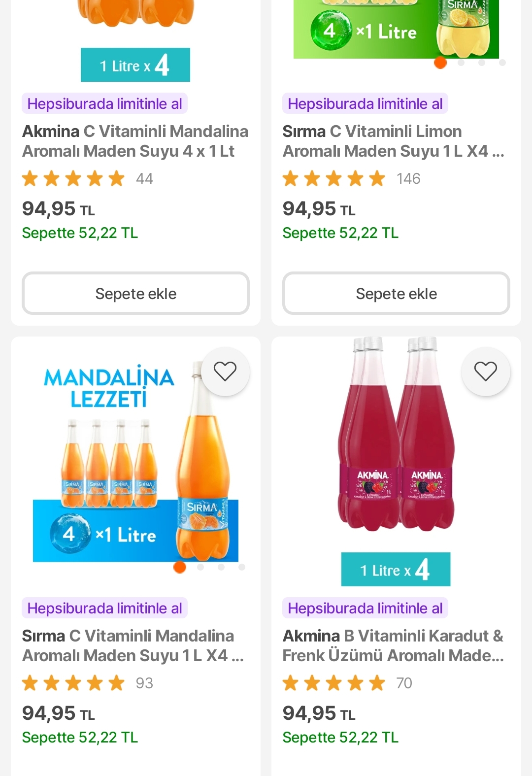The width and height of the screenshot is (532, 776).
Task: Select second image dot on Sırma Mandalina carousel
Action: (x=200, y=567)
